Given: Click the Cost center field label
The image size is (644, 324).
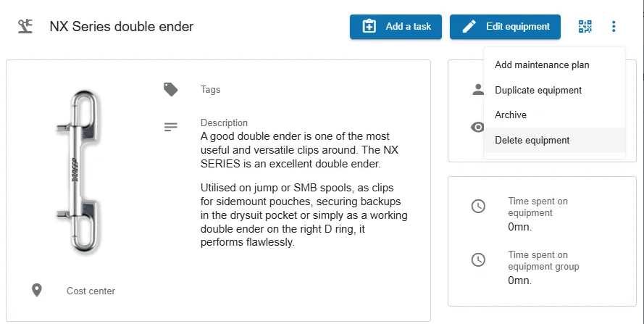Looking at the screenshot, I should [91, 291].
